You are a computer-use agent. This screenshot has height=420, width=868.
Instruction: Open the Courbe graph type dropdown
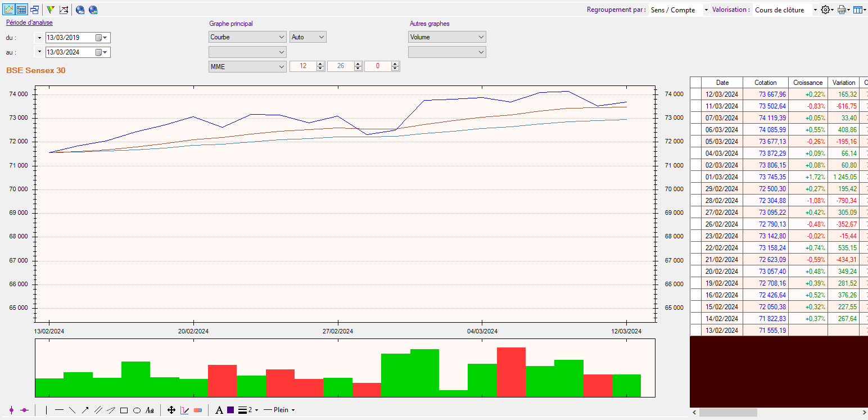[x=247, y=37]
